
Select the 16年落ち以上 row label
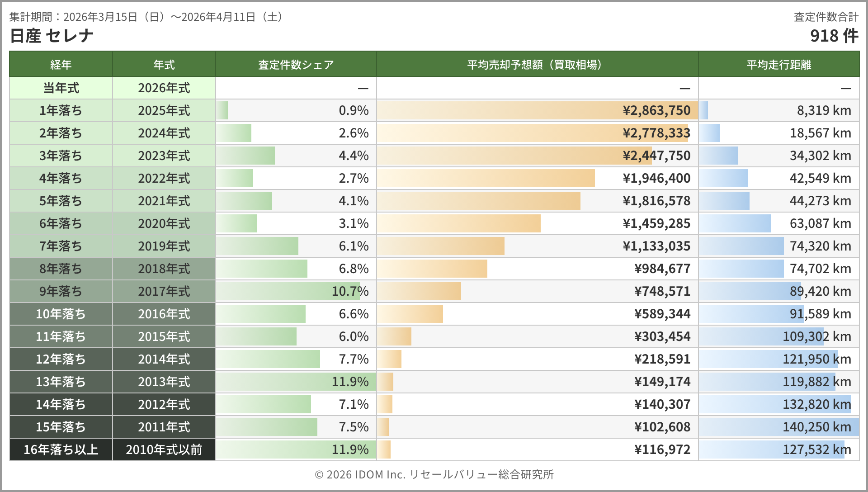pyautogui.click(x=61, y=449)
